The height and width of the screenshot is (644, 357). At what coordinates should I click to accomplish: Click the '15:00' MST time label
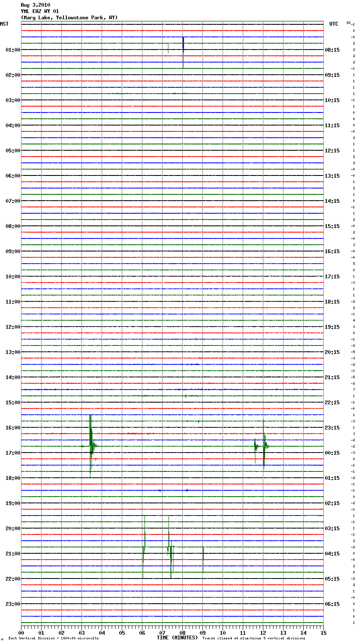click(13, 403)
